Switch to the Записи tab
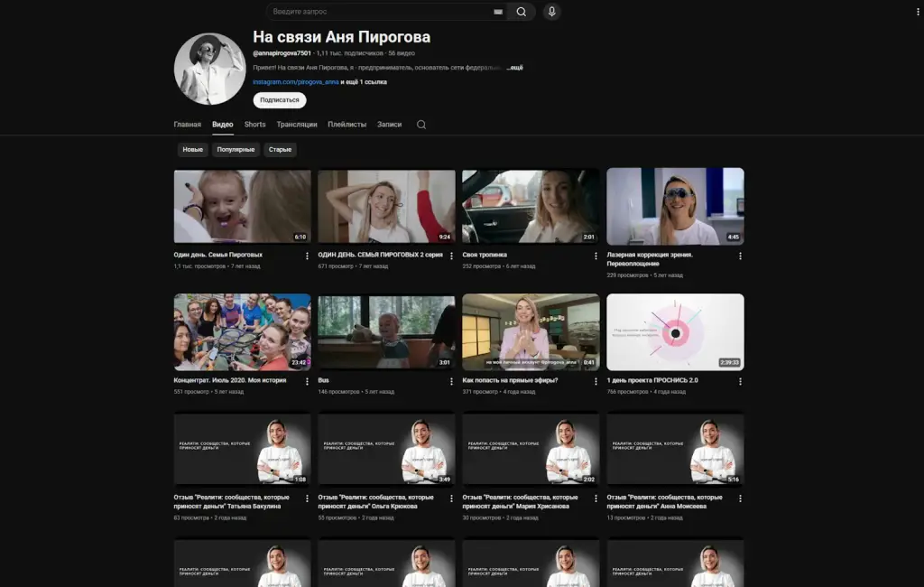Viewport: 924px width, 587px height. (390, 125)
